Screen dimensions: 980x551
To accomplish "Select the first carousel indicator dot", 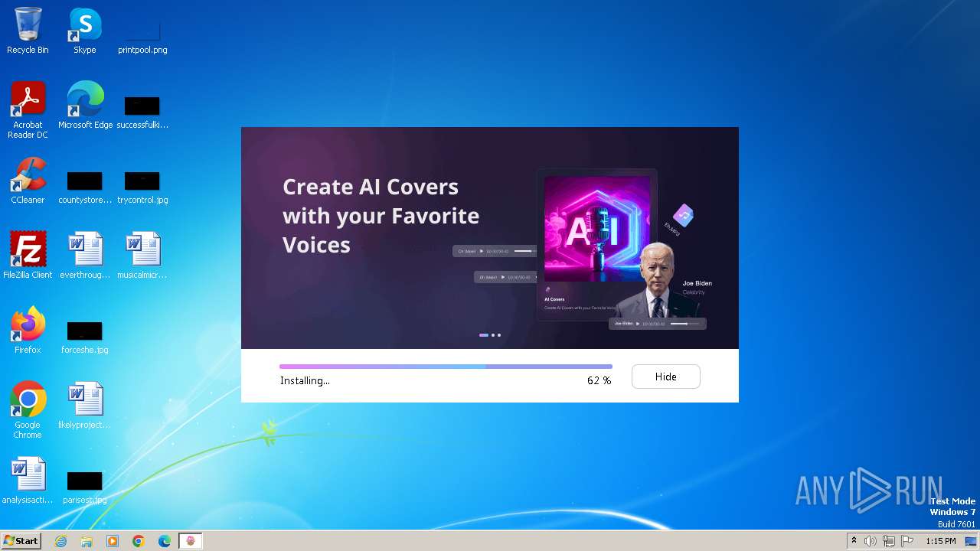I will point(484,335).
